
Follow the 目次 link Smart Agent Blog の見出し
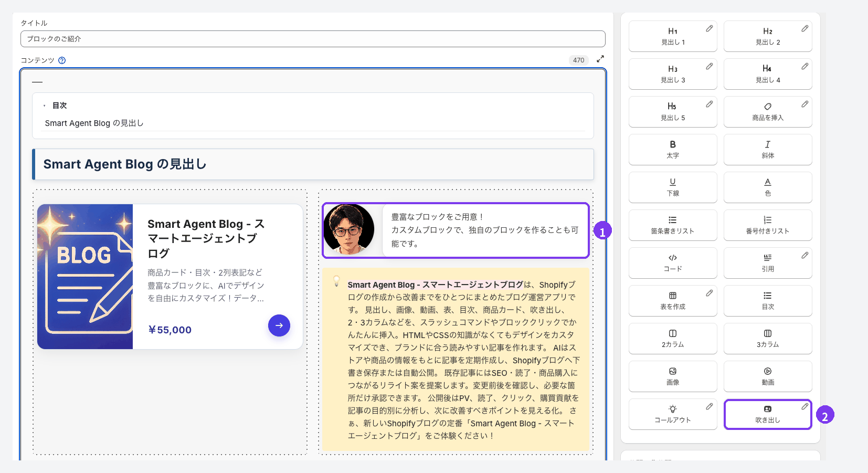click(x=94, y=123)
